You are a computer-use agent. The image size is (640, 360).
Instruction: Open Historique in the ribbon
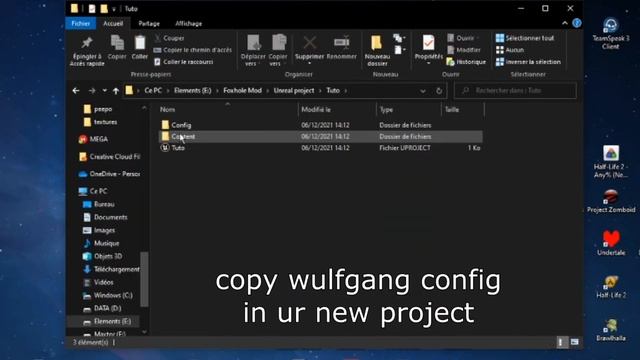point(467,62)
